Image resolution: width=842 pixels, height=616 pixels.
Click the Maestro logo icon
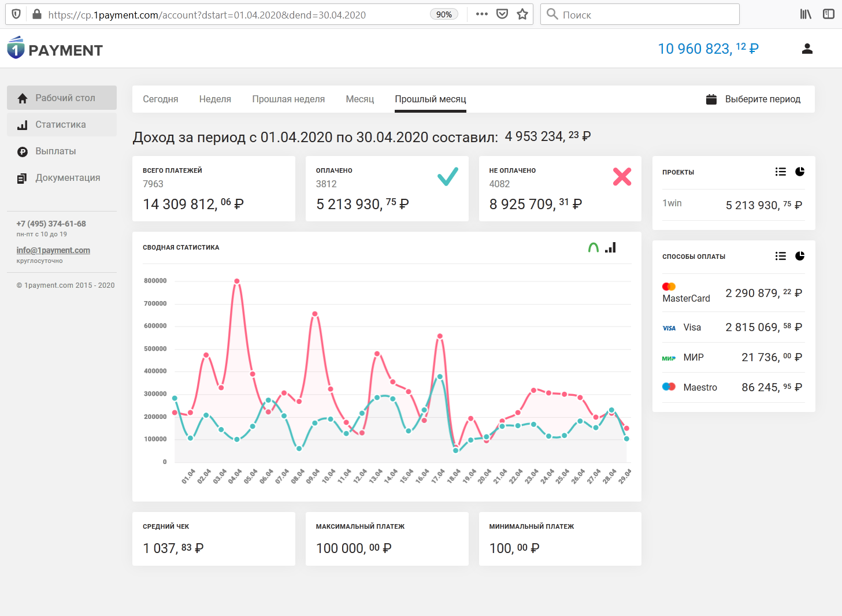(x=669, y=387)
